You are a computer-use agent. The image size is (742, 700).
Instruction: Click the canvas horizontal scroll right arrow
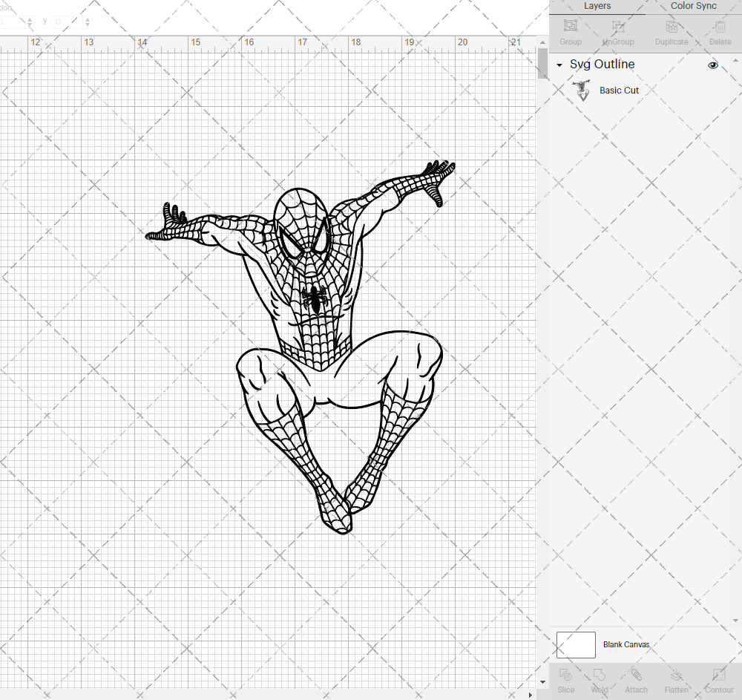click(x=530, y=695)
